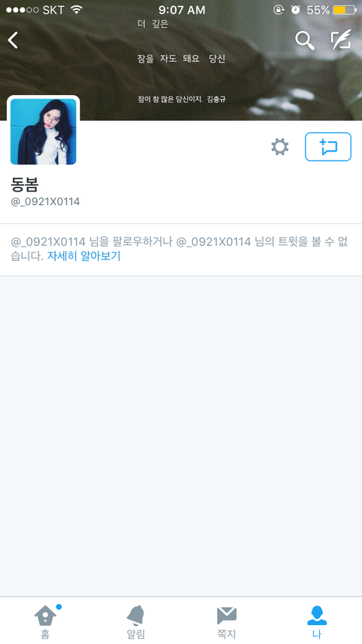Switch to the 알림 tab
362x644 pixels.
pyautogui.click(x=136, y=621)
